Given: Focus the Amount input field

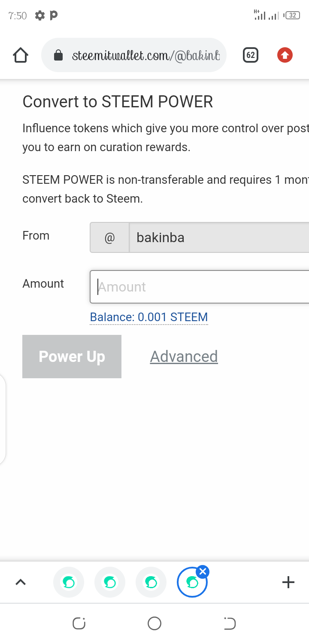Looking at the screenshot, I should point(202,287).
